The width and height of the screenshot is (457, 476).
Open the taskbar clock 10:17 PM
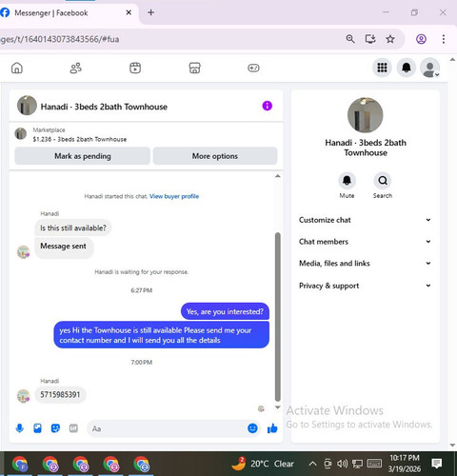point(405,464)
